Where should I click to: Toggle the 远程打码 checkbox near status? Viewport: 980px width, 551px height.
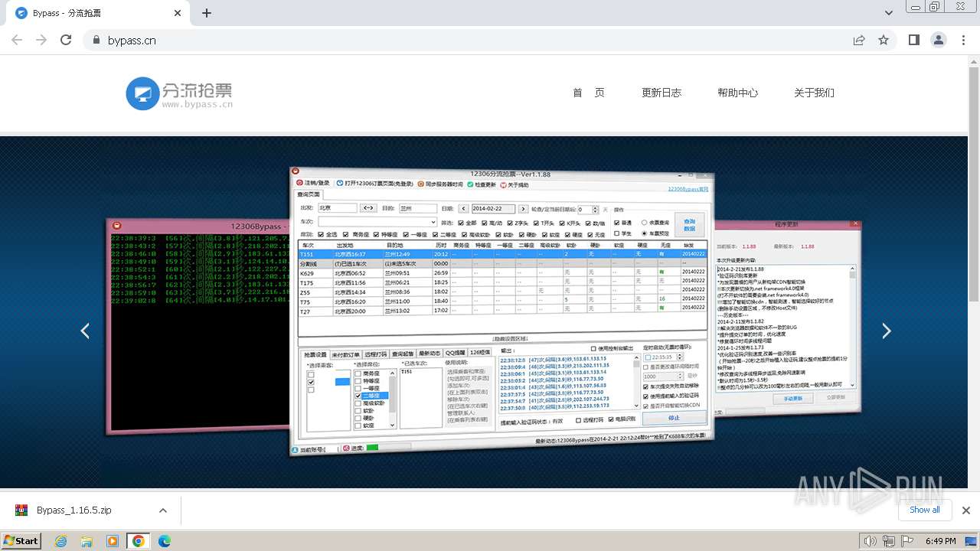579,419
